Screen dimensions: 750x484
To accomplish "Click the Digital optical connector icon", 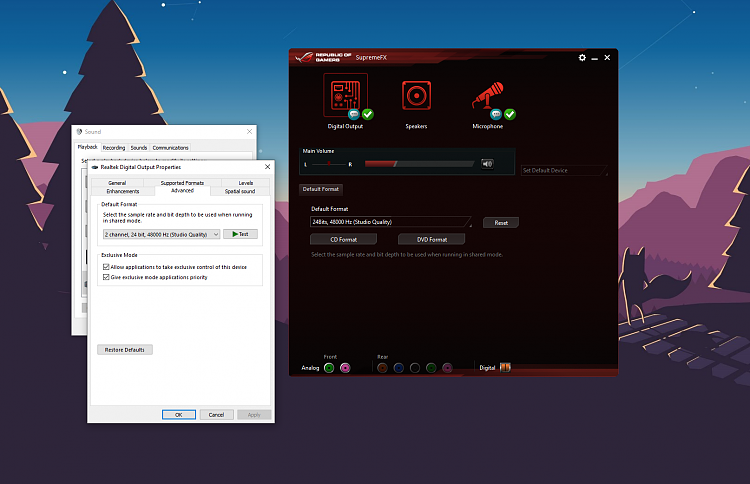I will click(x=505, y=367).
